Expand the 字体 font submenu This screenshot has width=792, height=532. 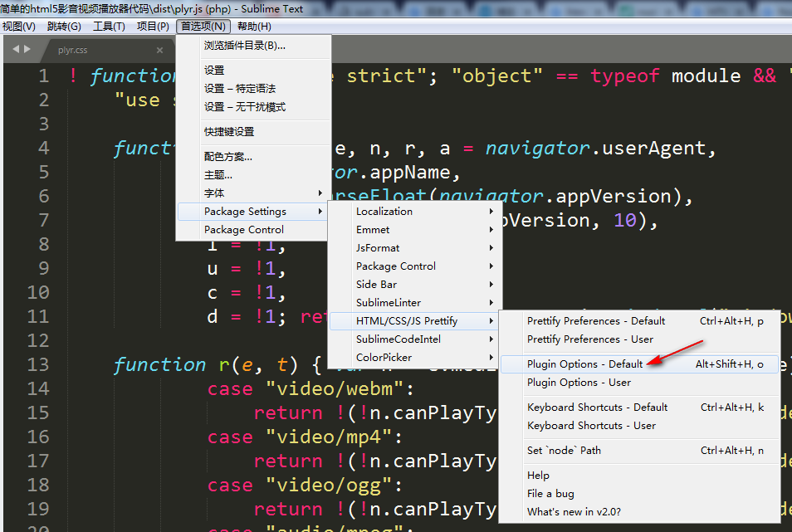(x=253, y=193)
